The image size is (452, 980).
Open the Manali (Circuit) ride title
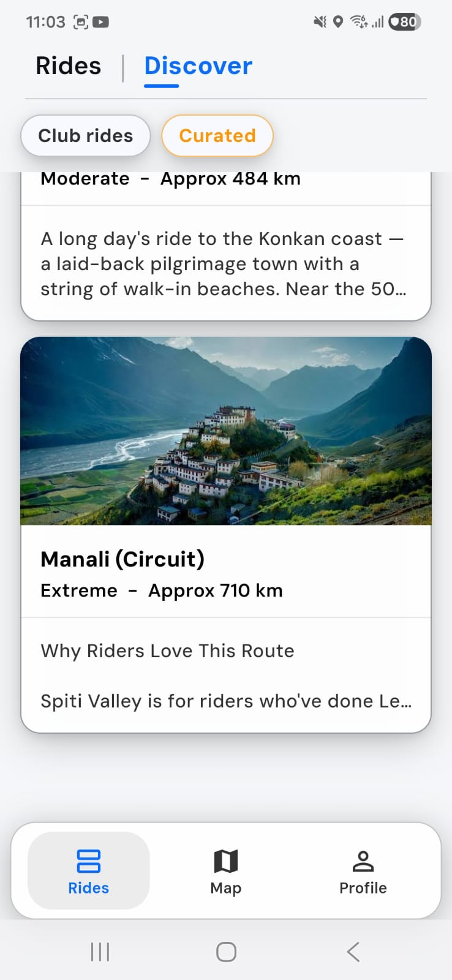(x=122, y=559)
